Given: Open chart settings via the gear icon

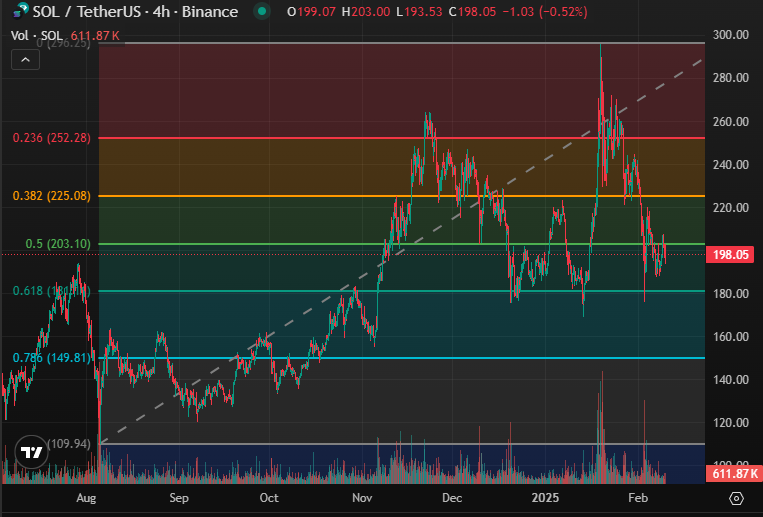Looking at the screenshot, I should (x=736, y=499).
